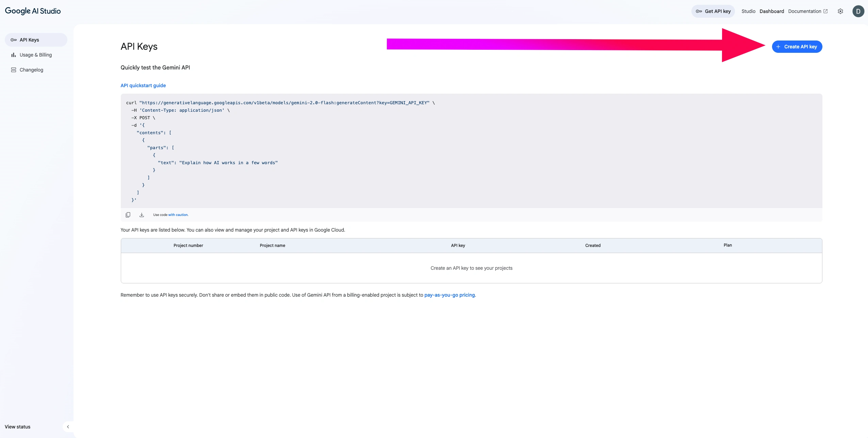Open settings gear icon
This screenshot has width=868, height=438.
tap(840, 11)
